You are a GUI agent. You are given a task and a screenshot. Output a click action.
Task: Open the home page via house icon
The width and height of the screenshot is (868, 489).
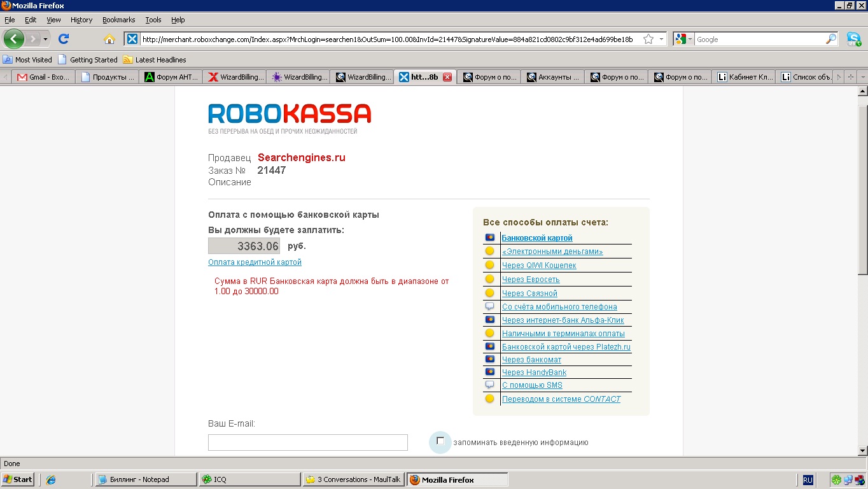point(109,39)
